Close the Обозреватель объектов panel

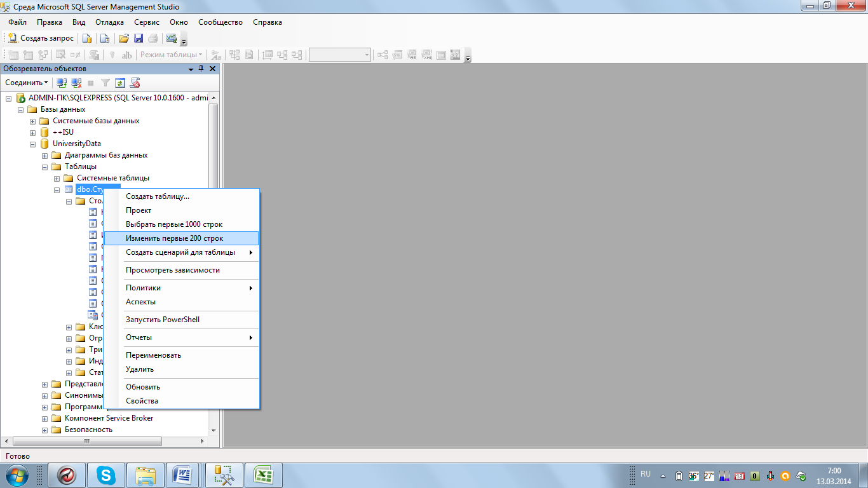coord(212,69)
